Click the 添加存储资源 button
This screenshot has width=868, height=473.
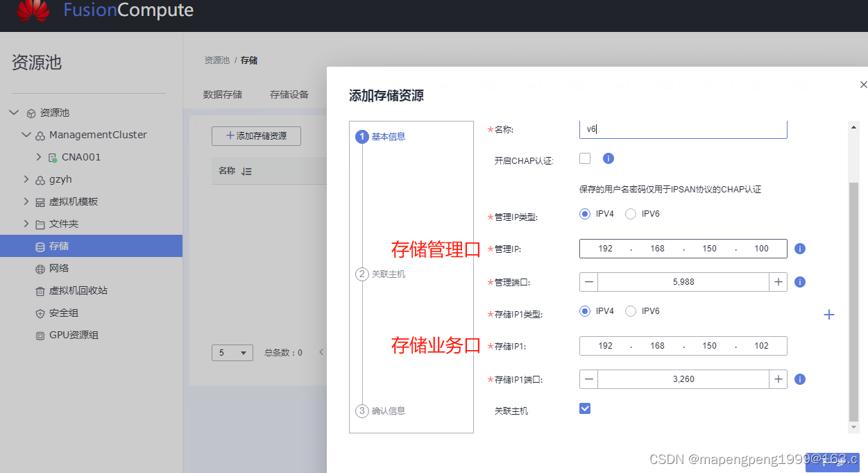click(x=256, y=136)
